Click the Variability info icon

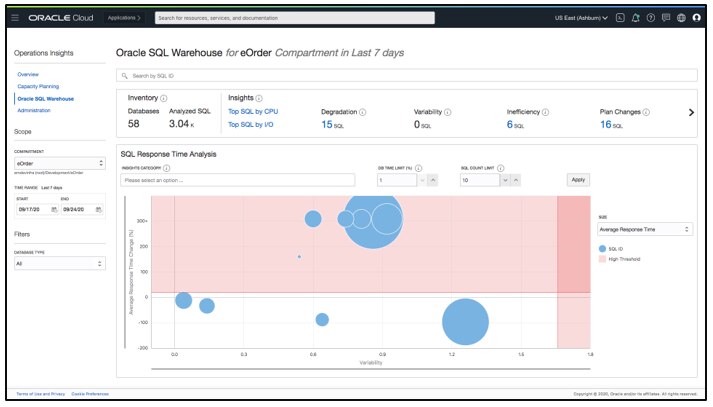[x=447, y=112]
